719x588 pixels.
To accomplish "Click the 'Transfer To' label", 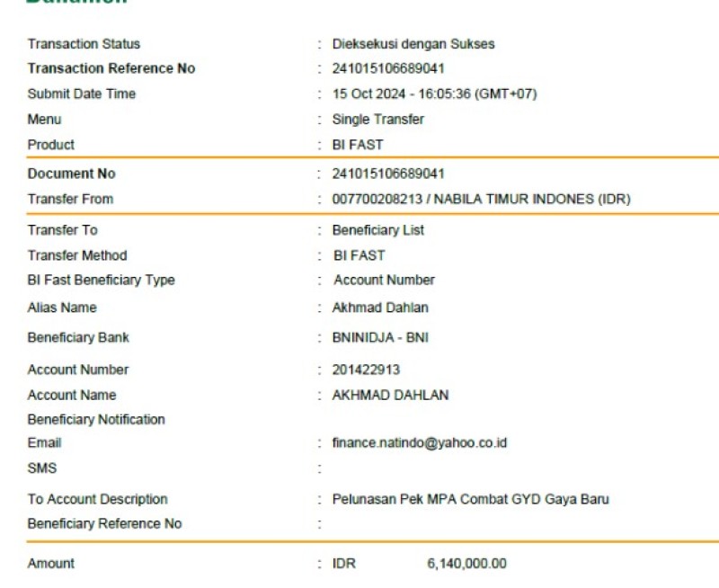I will pos(62,230).
